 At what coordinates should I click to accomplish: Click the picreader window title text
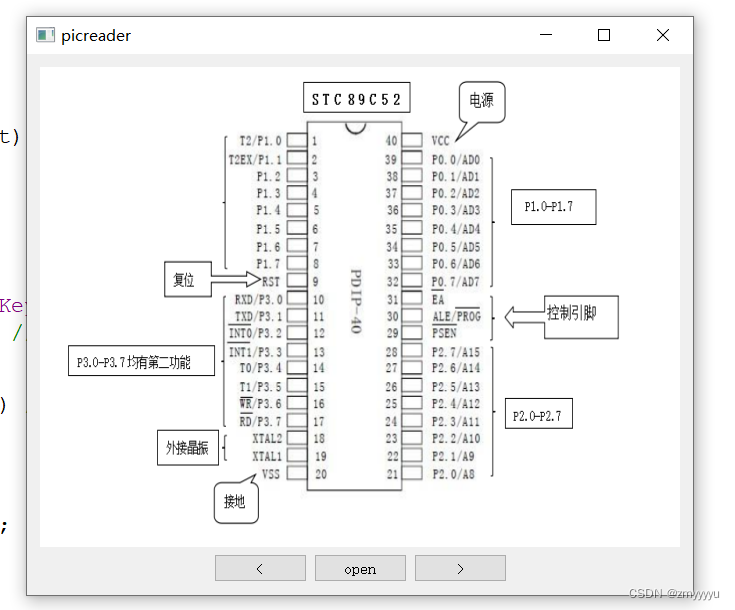(96, 36)
